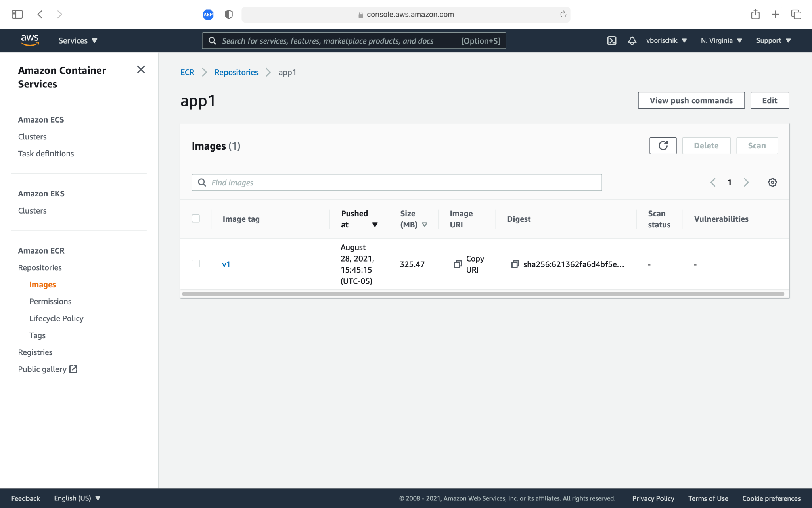Go to Repositories in the breadcrumb

pos(236,72)
